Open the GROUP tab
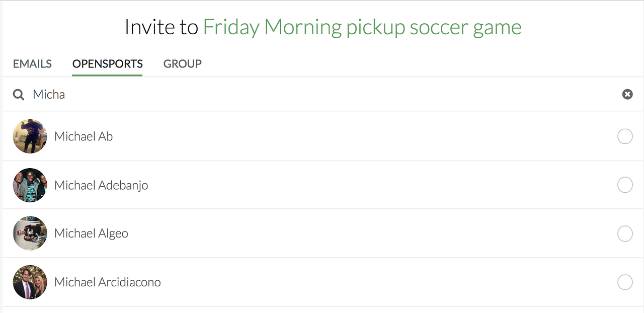The image size is (644, 313). tap(183, 64)
